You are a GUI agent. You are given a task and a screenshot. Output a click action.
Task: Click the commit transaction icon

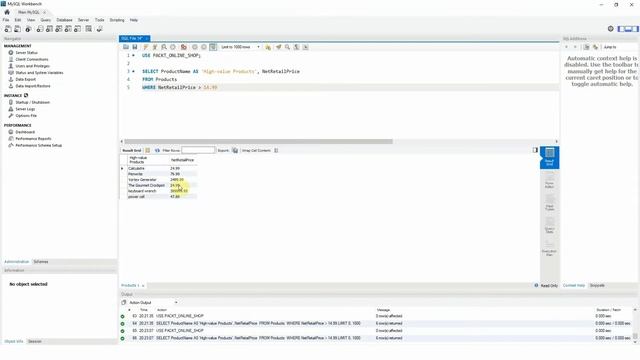pos(195,47)
